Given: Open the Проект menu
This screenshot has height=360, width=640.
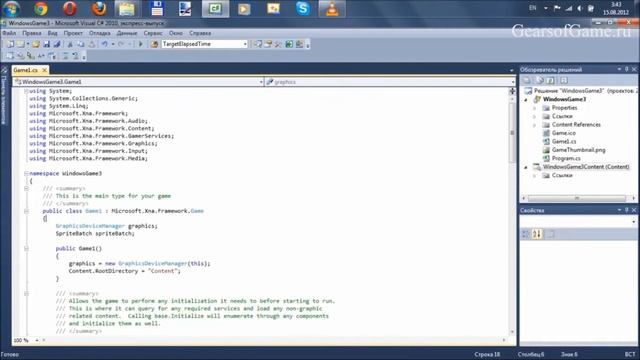Looking at the screenshot, I should coord(73,33).
